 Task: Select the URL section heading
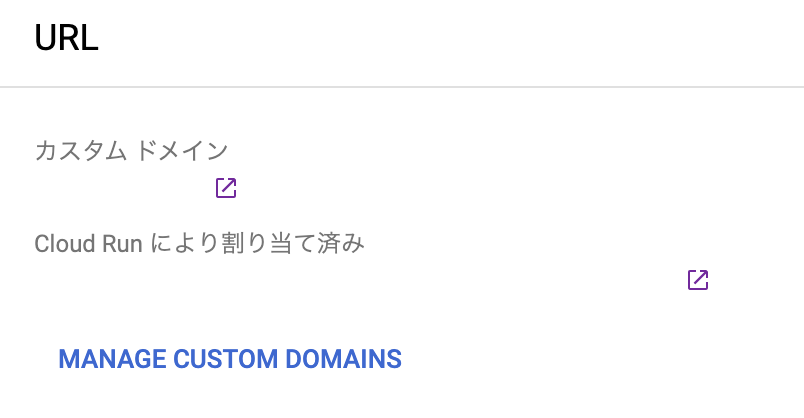pos(66,38)
